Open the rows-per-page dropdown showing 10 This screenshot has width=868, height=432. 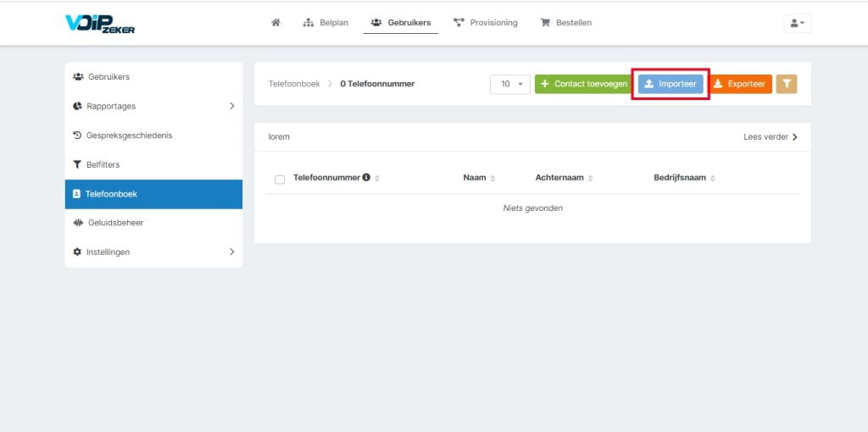[509, 84]
